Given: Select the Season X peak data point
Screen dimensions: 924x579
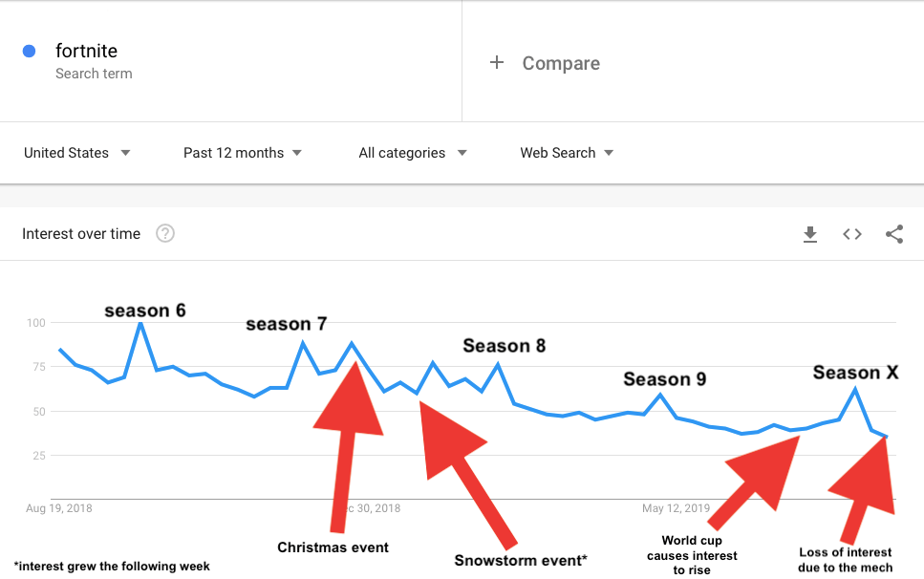Looking at the screenshot, I should (x=855, y=388).
